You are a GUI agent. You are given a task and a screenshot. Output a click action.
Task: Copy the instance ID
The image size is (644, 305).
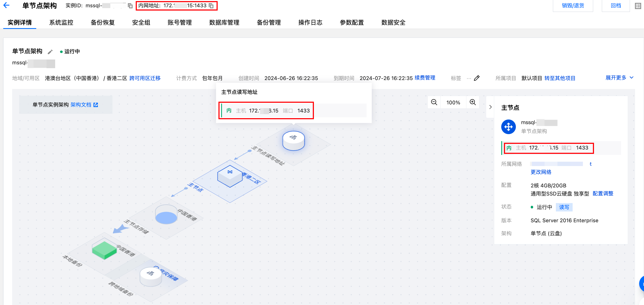coord(130,6)
